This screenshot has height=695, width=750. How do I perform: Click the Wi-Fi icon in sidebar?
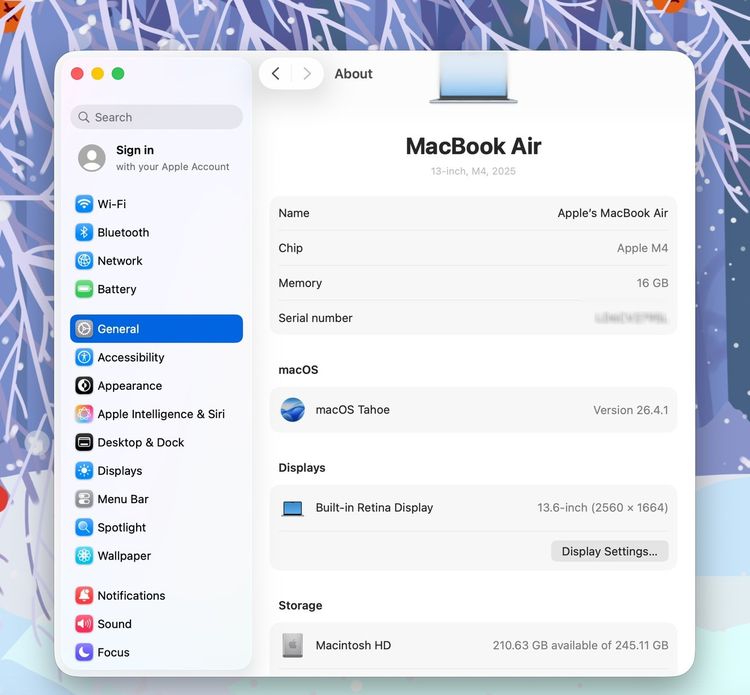tap(84, 204)
